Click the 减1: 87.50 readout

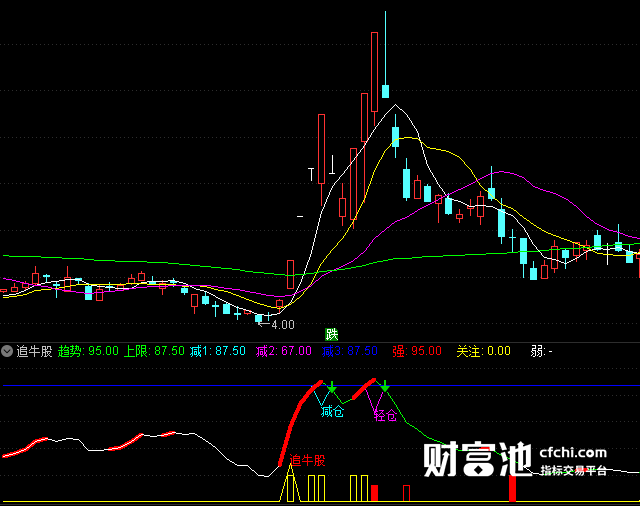[218, 351]
